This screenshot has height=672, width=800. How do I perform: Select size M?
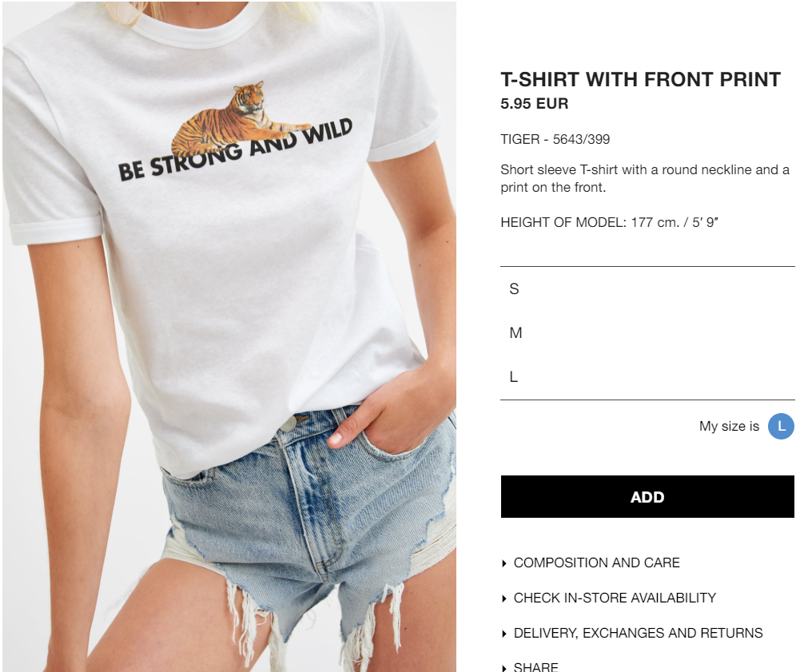click(647, 332)
